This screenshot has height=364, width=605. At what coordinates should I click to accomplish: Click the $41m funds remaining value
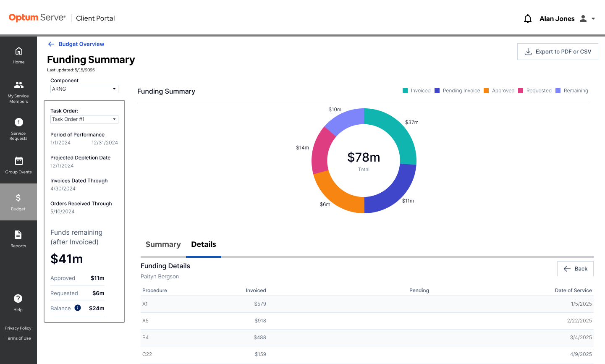(67, 259)
